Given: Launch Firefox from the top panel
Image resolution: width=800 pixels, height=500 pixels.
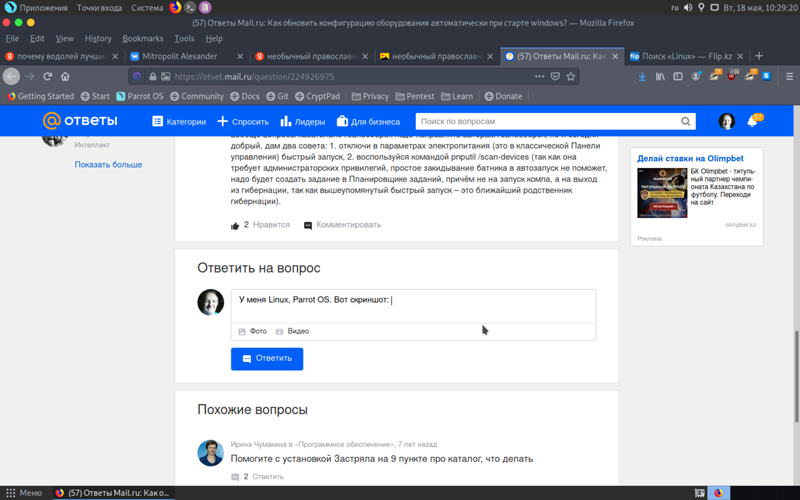Looking at the screenshot, I should click(175, 7).
